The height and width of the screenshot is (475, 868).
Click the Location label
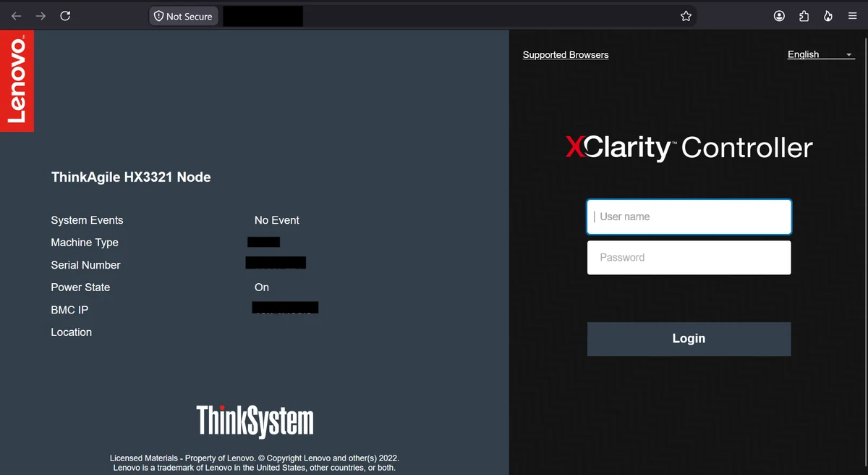72,332
